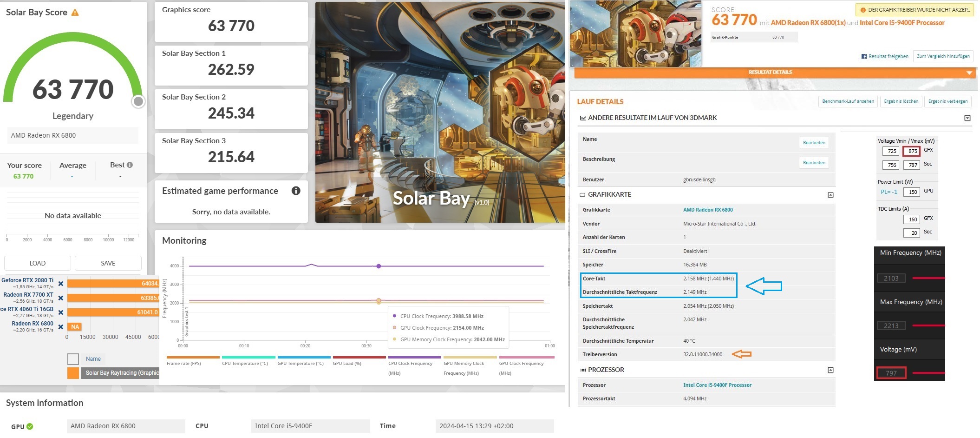
Task: Click Ergebnis löschen button
Action: [901, 101]
